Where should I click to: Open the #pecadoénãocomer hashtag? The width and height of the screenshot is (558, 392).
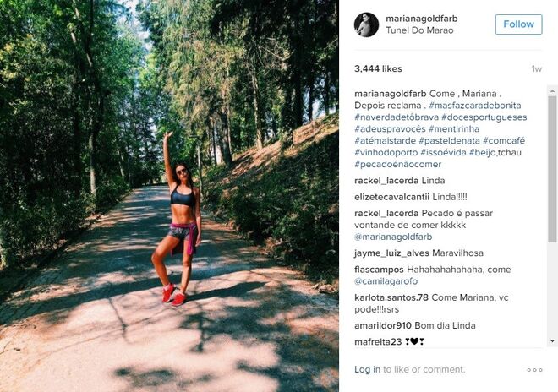tap(397, 165)
